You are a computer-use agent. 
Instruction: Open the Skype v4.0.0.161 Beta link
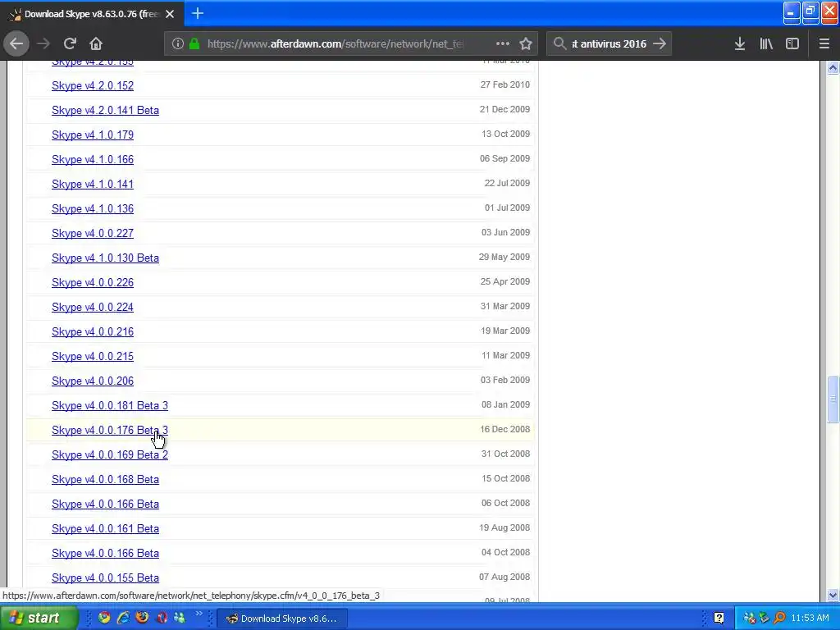coord(105,529)
